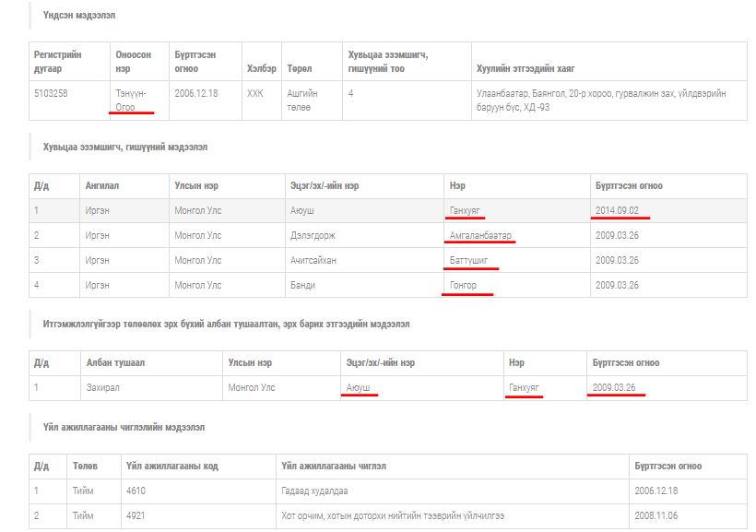Select shareholder name Гонгор
The image size is (756, 532).
tap(463, 285)
